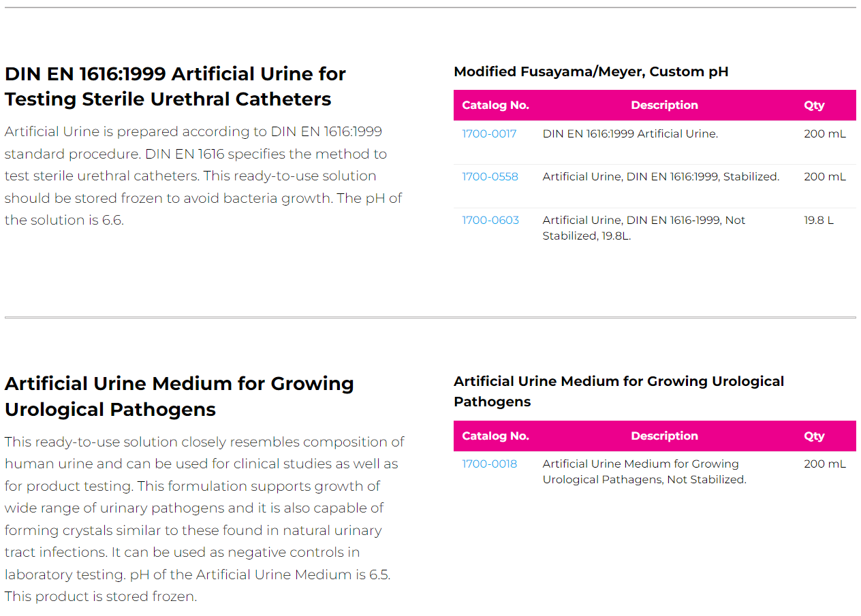Click Qty header in the Fusayama/Meyer table

point(814,106)
